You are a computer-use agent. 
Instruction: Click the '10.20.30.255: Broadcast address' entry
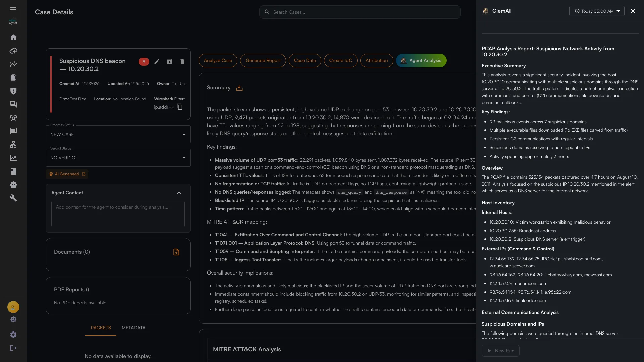click(x=523, y=231)
